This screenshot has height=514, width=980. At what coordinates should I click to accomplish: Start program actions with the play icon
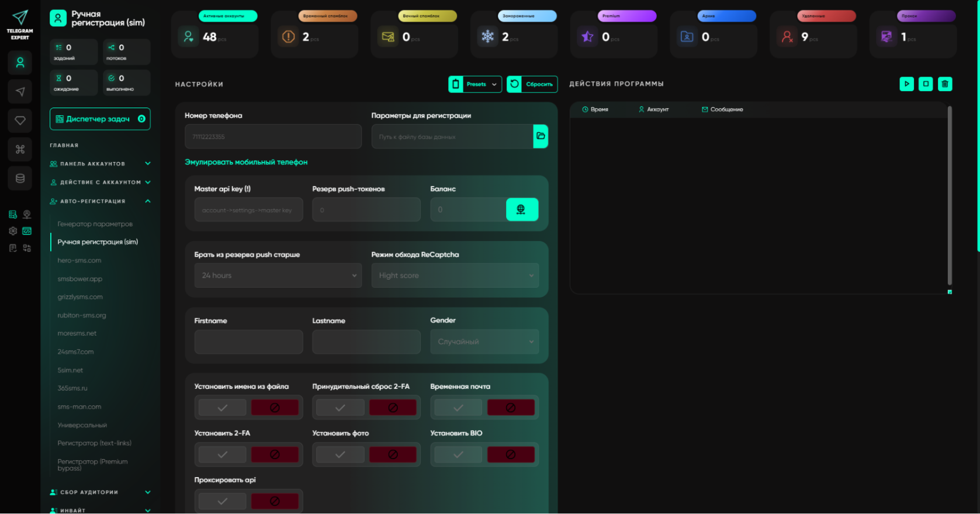906,84
